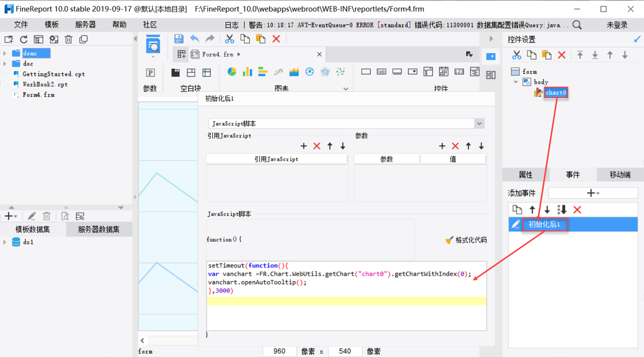Viewport: 644px width, 357px height.
Task: Expand the demo folder
Action: click(5, 53)
